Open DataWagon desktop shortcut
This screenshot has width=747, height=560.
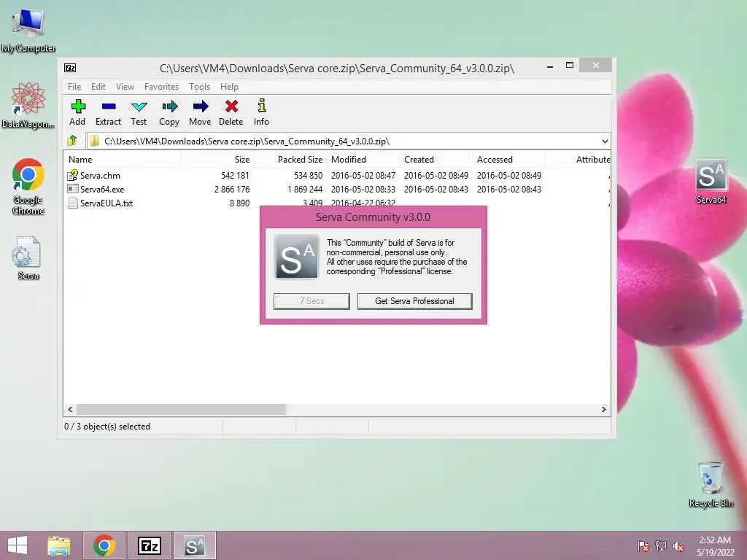[x=28, y=105]
